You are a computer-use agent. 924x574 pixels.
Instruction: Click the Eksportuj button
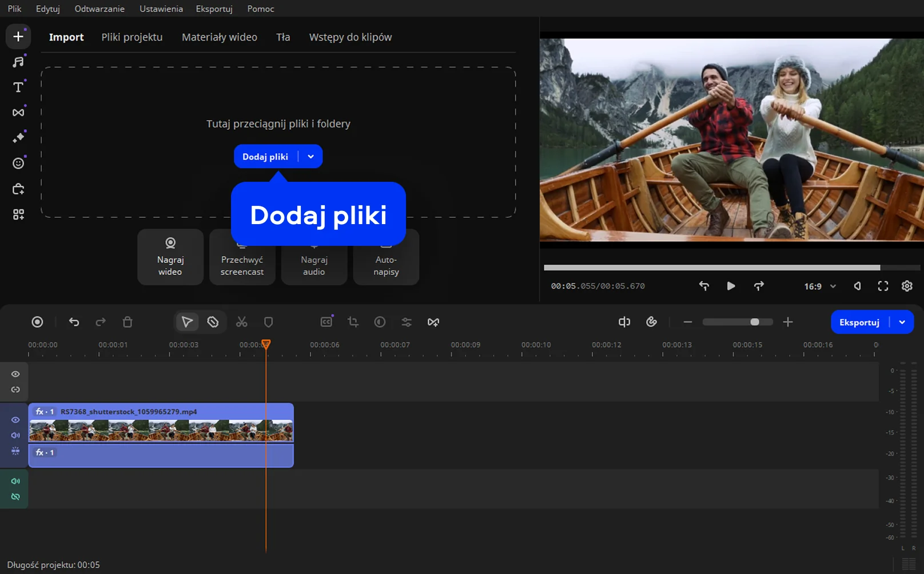click(859, 322)
